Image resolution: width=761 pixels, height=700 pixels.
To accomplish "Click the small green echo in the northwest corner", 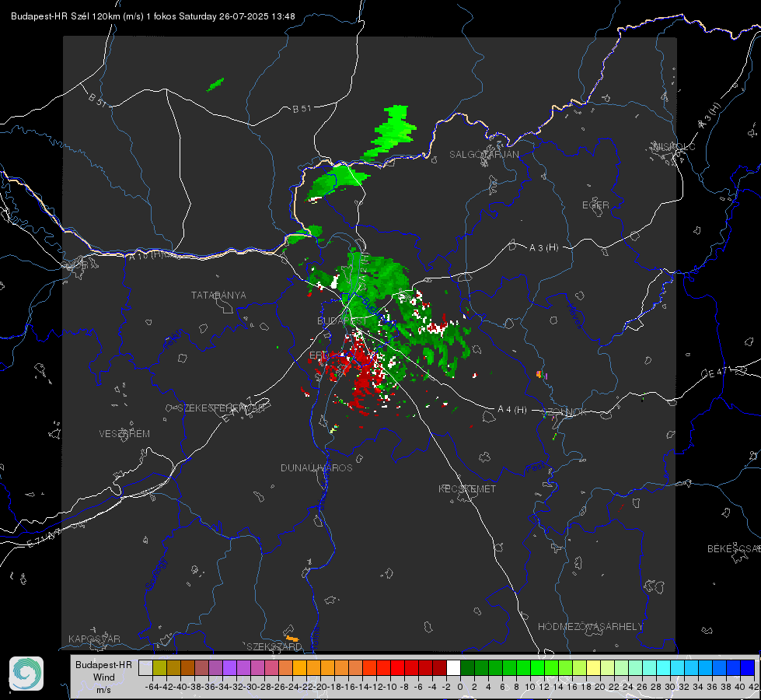I will (215, 85).
